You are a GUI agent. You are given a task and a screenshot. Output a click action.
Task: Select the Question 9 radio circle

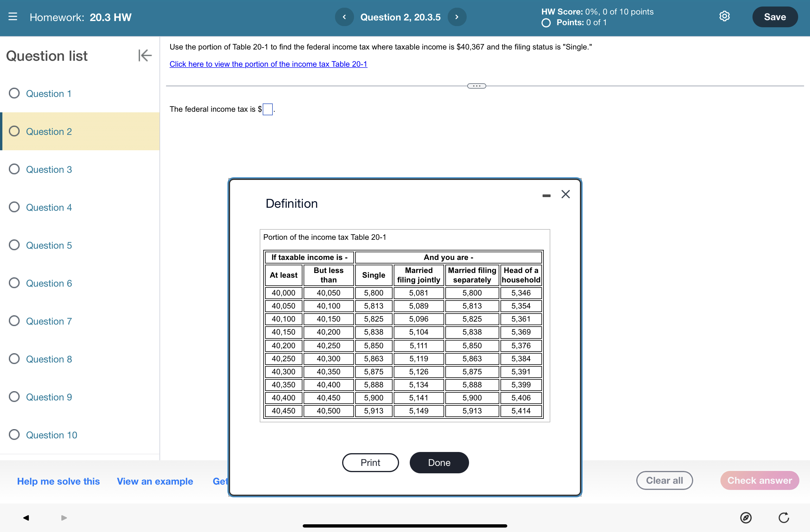[14, 397]
